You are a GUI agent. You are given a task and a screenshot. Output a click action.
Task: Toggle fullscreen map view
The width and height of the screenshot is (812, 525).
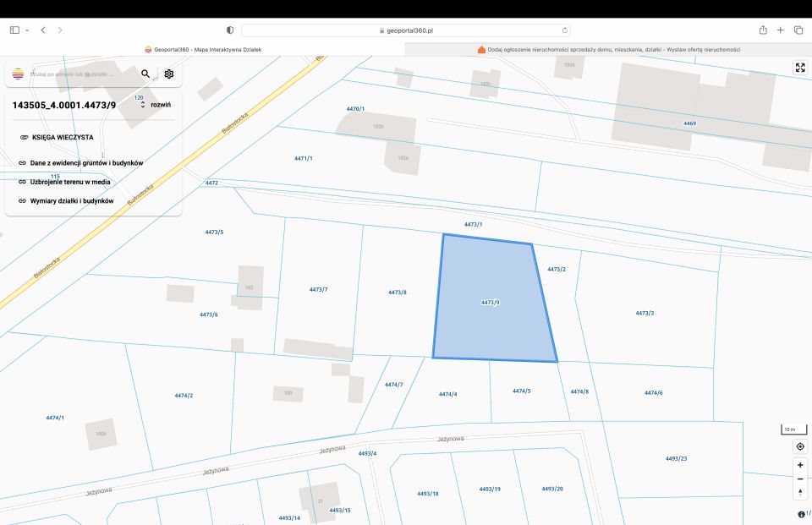(x=800, y=68)
